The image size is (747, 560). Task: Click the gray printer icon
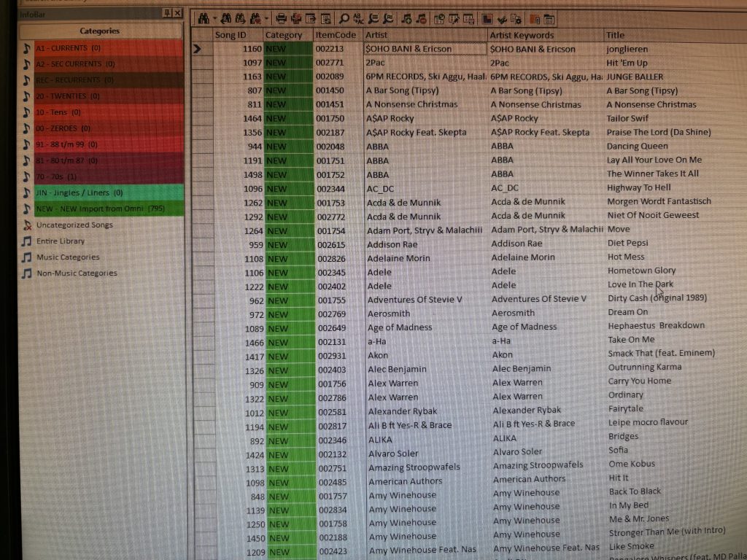281,18
